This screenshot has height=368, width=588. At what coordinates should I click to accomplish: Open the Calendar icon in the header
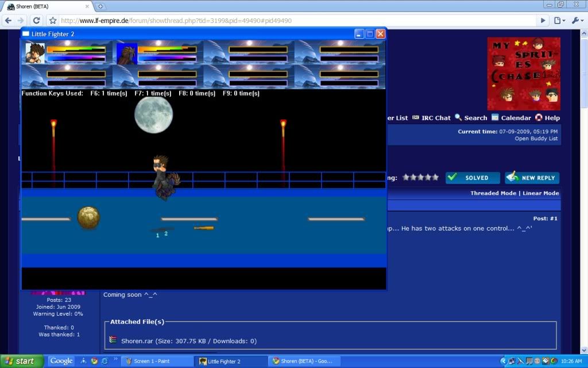point(496,118)
